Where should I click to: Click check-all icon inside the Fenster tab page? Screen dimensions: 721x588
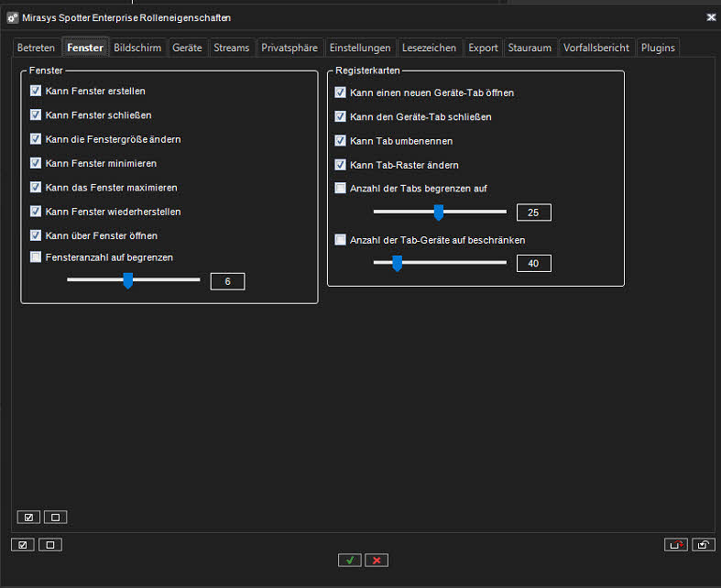click(x=27, y=517)
